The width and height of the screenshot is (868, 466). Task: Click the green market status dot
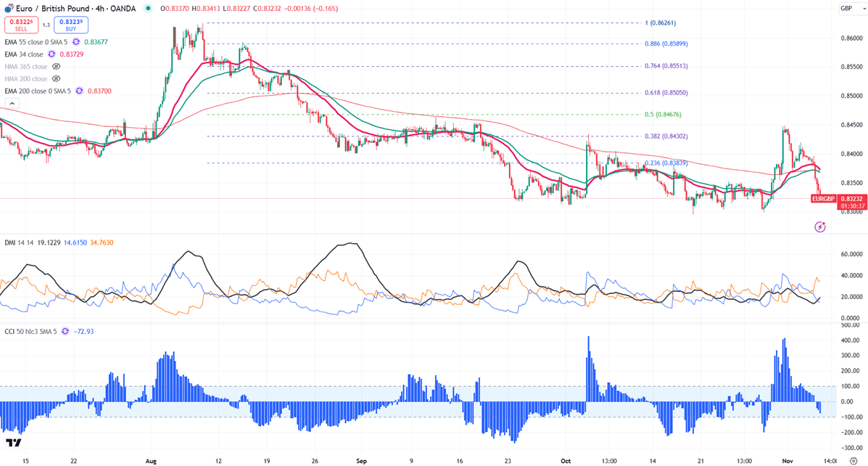(x=148, y=8)
